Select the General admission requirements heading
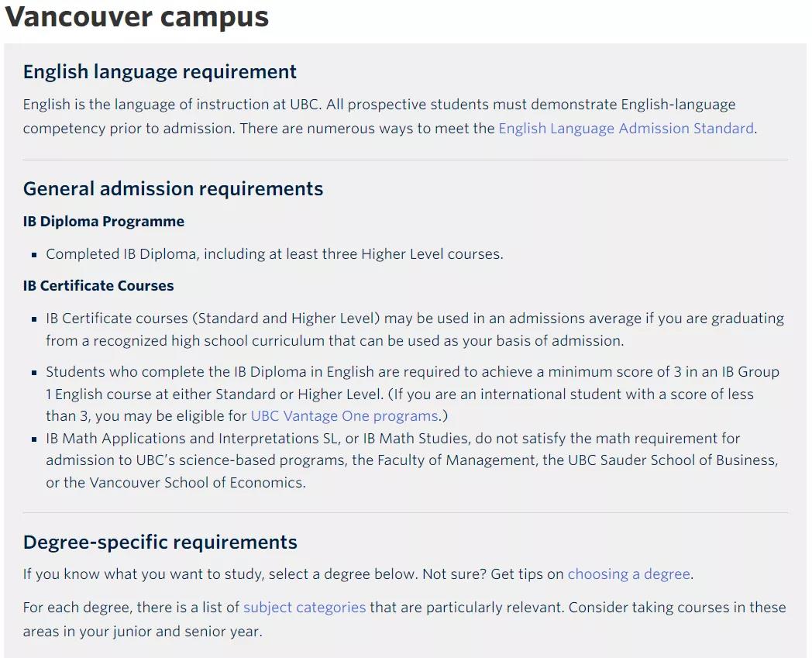 173,189
